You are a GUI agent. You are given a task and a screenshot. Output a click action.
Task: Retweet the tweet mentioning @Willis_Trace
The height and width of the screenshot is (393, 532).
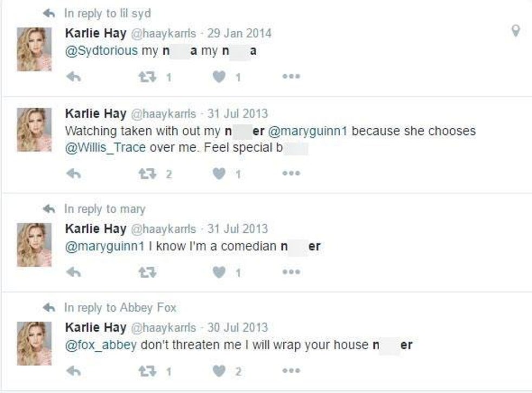pyautogui.click(x=146, y=174)
